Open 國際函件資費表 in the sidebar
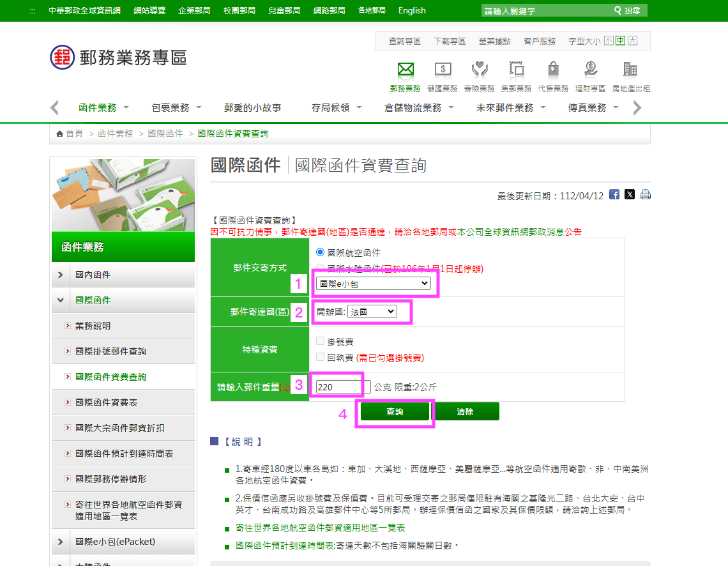 click(x=106, y=402)
